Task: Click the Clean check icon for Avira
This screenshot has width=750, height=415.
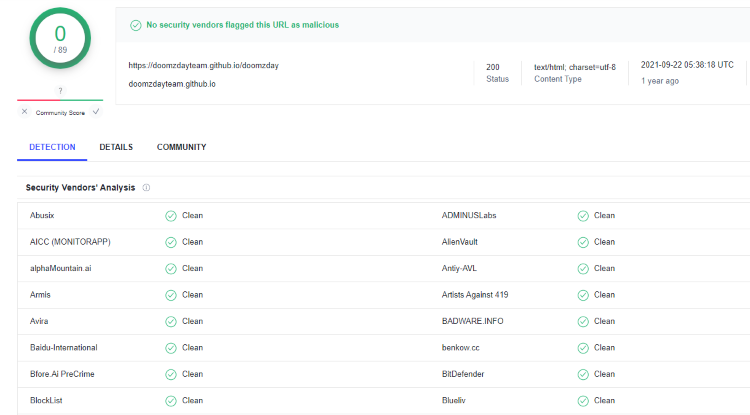Action: (x=171, y=322)
